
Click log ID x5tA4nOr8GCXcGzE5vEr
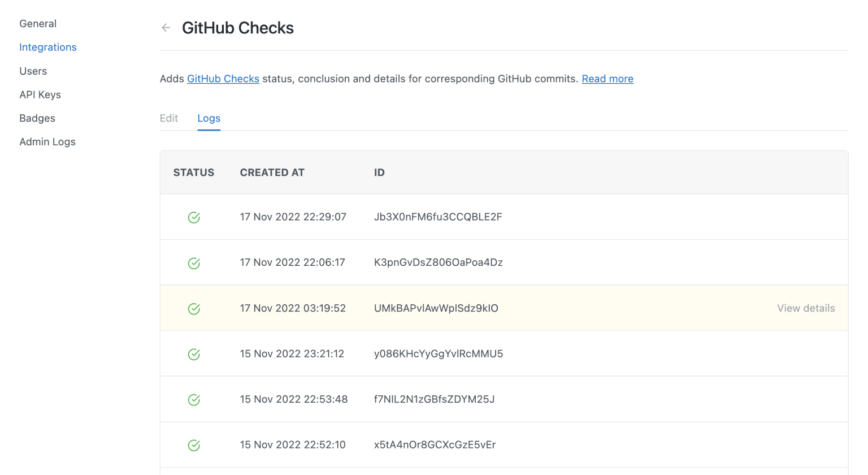click(435, 445)
